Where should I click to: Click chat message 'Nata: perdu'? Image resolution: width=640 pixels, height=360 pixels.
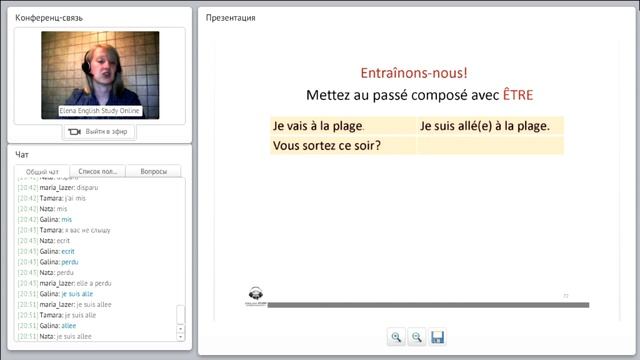pyautogui.click(x=46, y=273)
